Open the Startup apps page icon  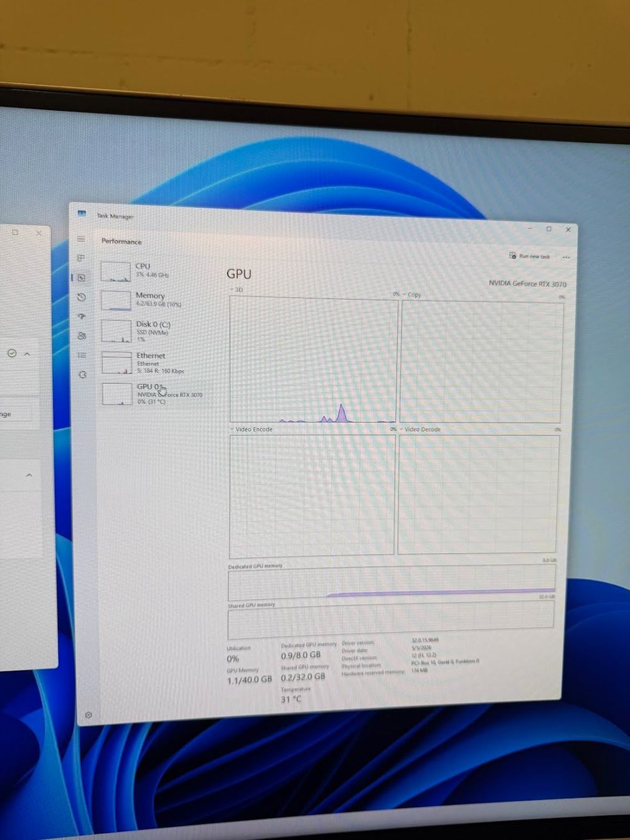pos(82,317)
